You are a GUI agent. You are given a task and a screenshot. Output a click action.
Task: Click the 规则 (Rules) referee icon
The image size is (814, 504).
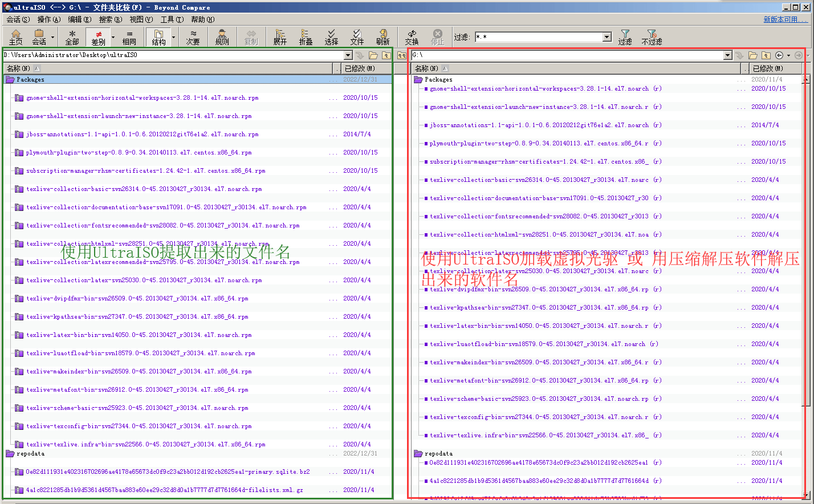click(x=222, y=37)
